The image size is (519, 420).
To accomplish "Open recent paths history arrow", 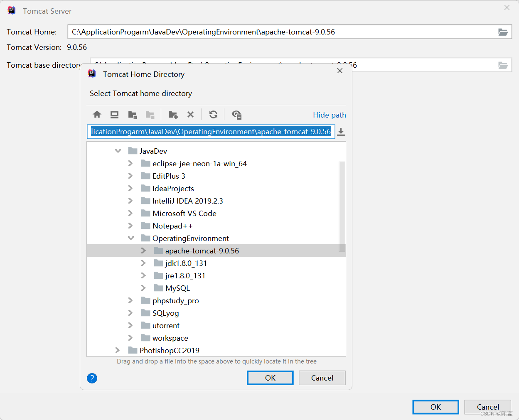I will [341, 132].
